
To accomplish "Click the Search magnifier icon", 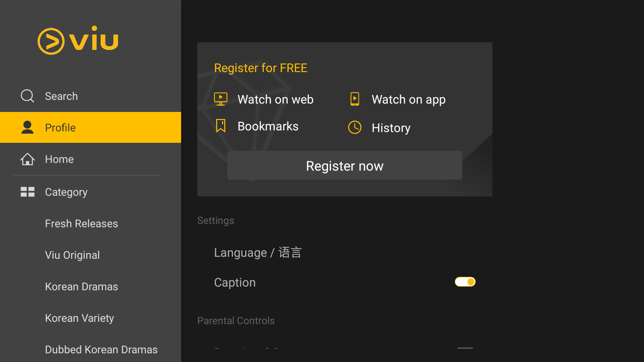I will click(27, 96).
